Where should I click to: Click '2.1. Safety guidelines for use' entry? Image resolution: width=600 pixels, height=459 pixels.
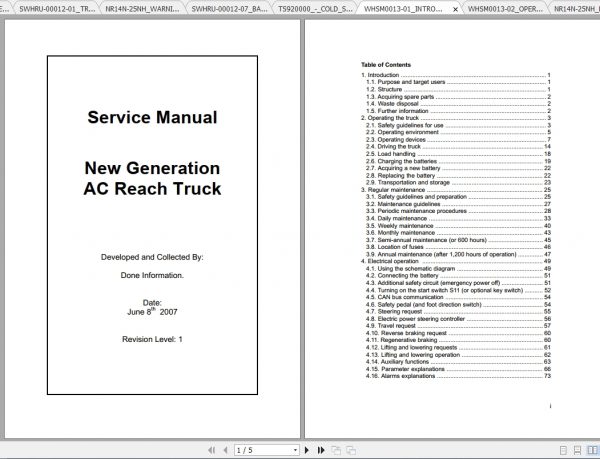point(458,125)
